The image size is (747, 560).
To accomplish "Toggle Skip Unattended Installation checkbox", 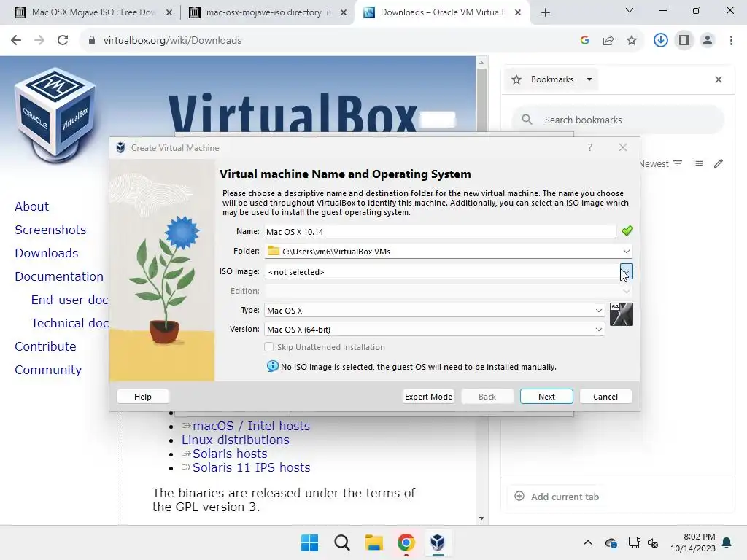I will [269, 347].
